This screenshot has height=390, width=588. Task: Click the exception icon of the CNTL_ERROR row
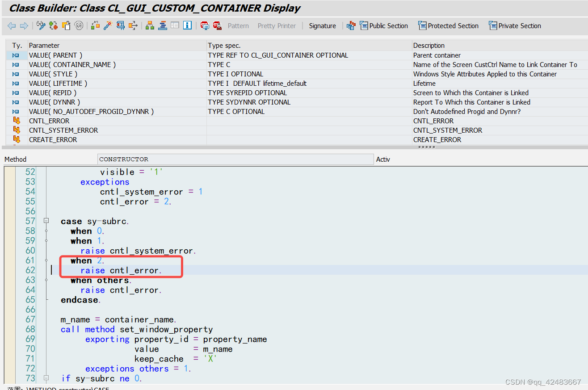pyautogui.click(x=17, y=121)
